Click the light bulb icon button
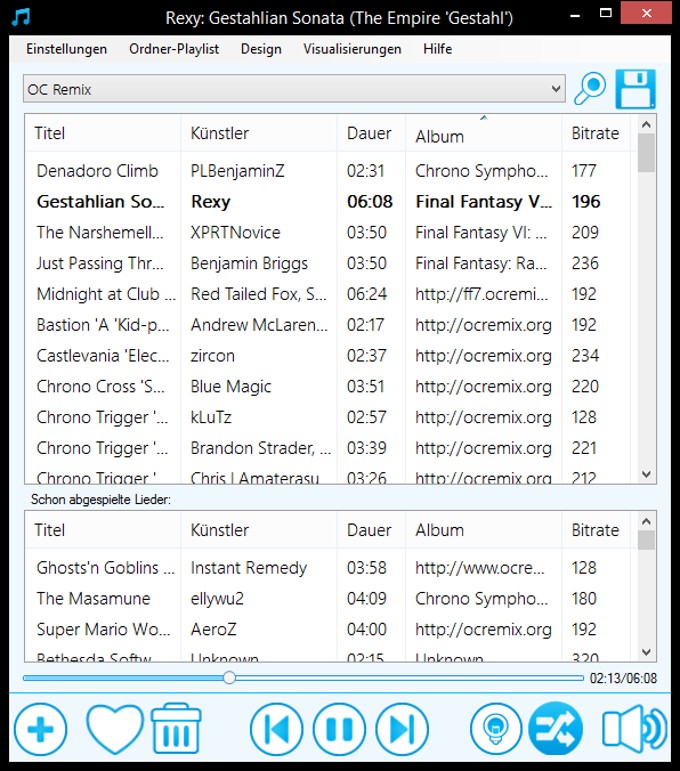 [x=496, y=729]
